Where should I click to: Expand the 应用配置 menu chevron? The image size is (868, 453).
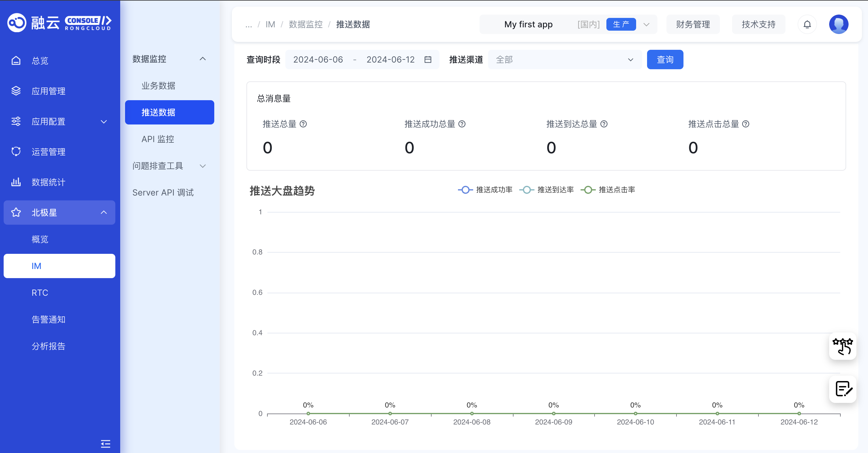tap(104, 122)
